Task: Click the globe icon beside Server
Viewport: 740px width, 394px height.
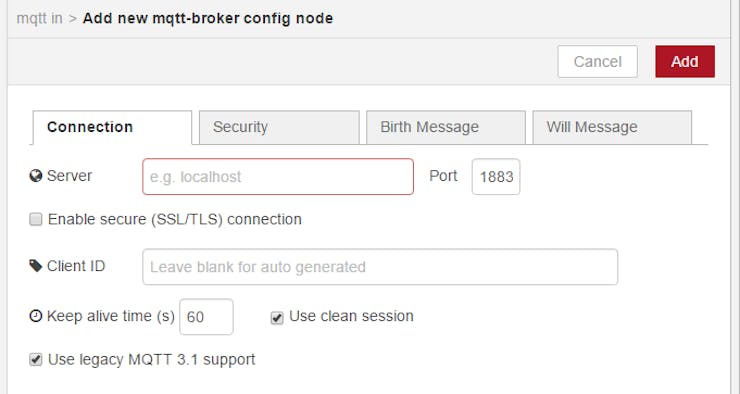Action: [x=36, y=176]
